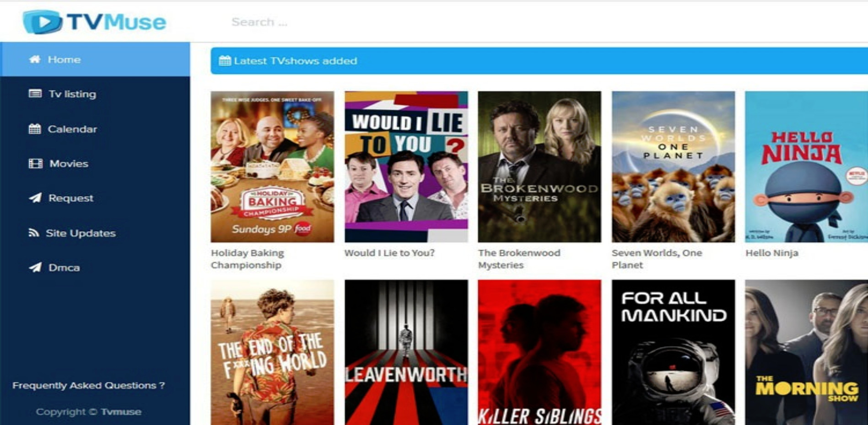Click the Request paper plane icon
Image resolution: width=868 pixels, height=425 pixels.
coord(35,198)
